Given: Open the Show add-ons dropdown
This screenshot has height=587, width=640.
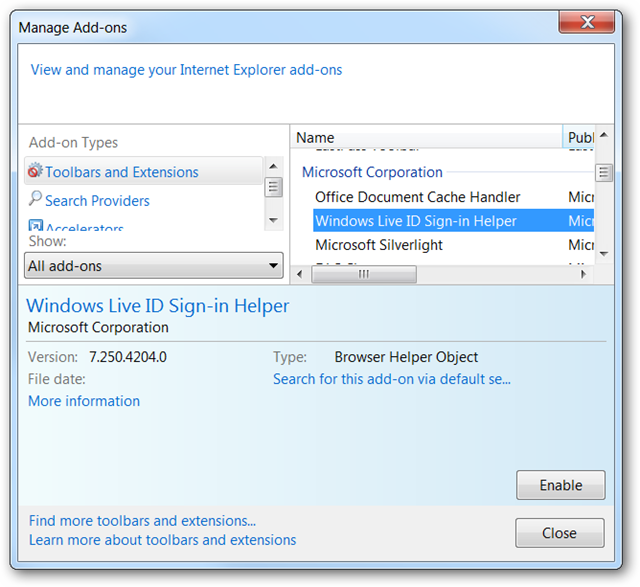Looking at the screenshot, I should pyautogui.click(x=154, y=266).
